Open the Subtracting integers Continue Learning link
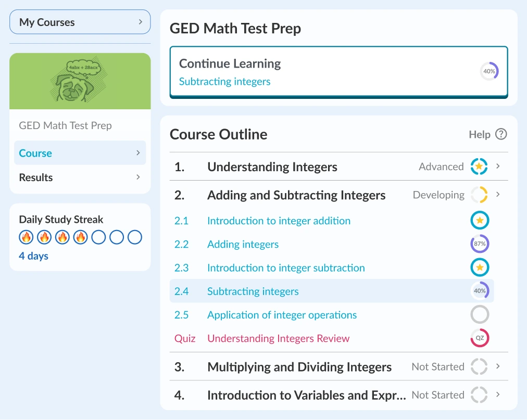Image resolution: width=527 pixels, height=420 pixels. [x=224, y=82]
